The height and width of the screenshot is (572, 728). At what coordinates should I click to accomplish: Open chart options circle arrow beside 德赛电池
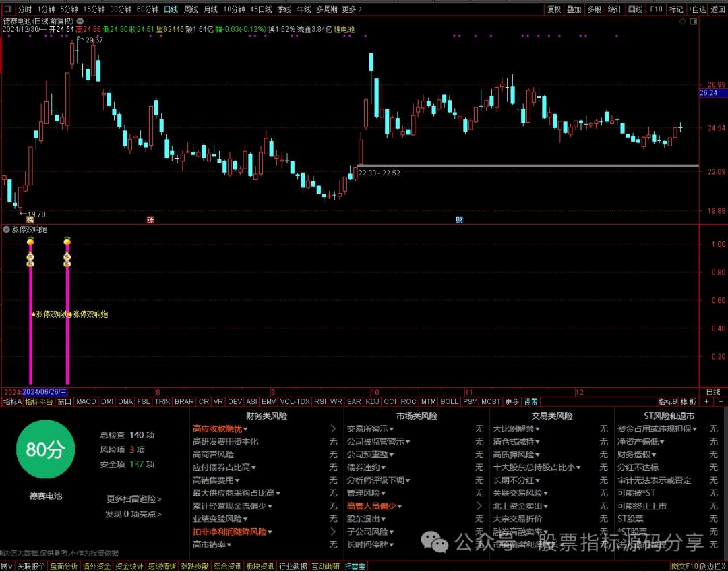(80, 21)
